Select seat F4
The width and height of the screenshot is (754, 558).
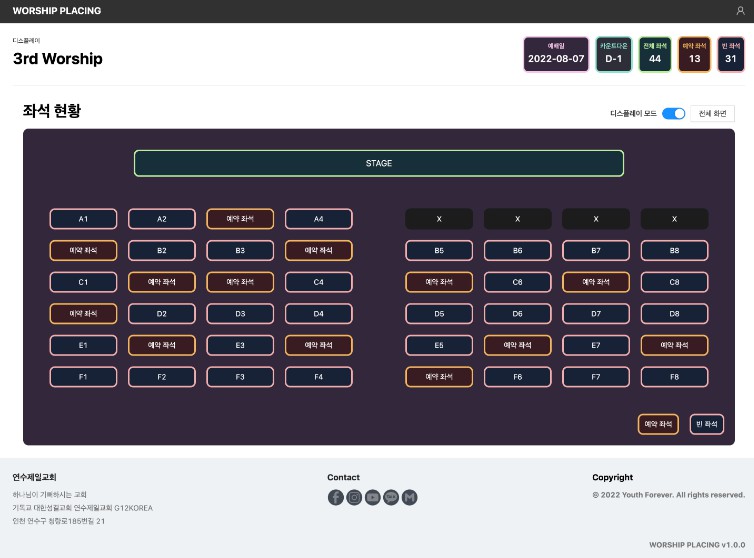click(318, 377)
